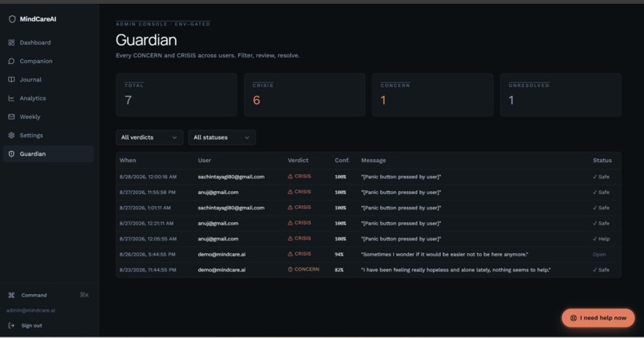The width and height of the screenshot is (644, 338).
Task: Click the Message column header
Action: pos(373,160)
